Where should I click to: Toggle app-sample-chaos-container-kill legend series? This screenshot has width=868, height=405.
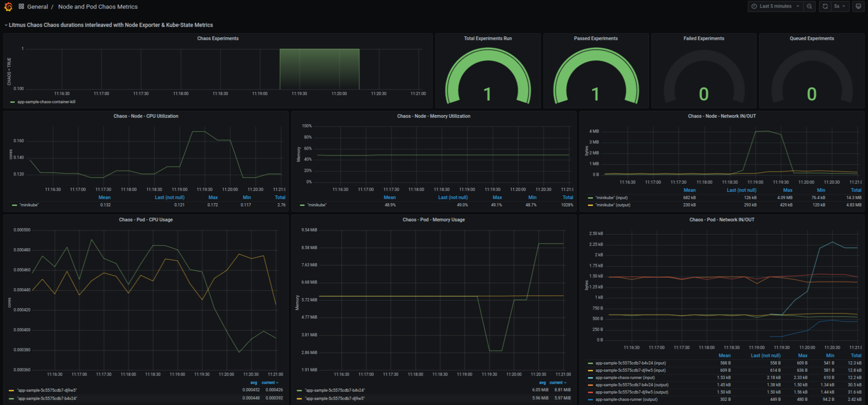coord(46,102)
